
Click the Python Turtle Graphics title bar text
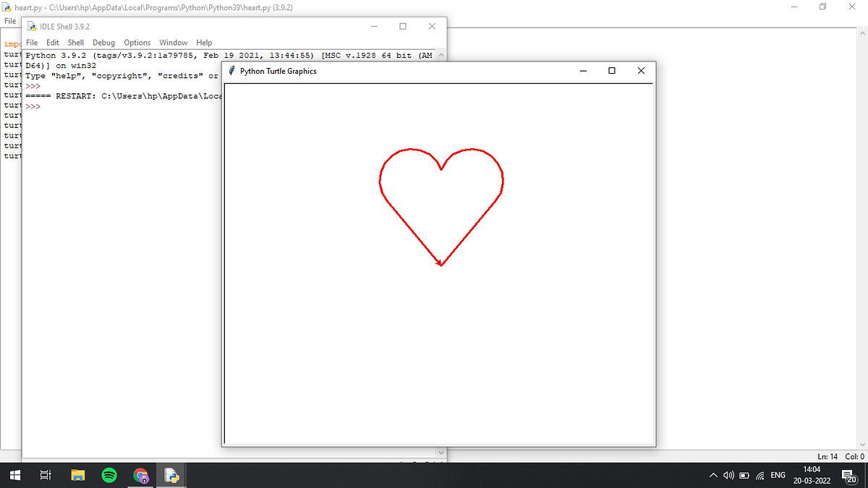click(278, 71)
